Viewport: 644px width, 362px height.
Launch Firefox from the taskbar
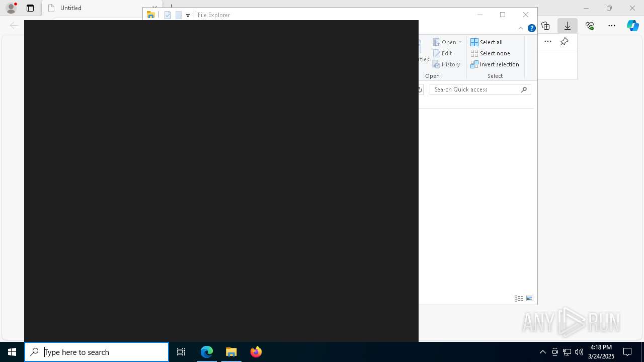(x=256, y=352)
